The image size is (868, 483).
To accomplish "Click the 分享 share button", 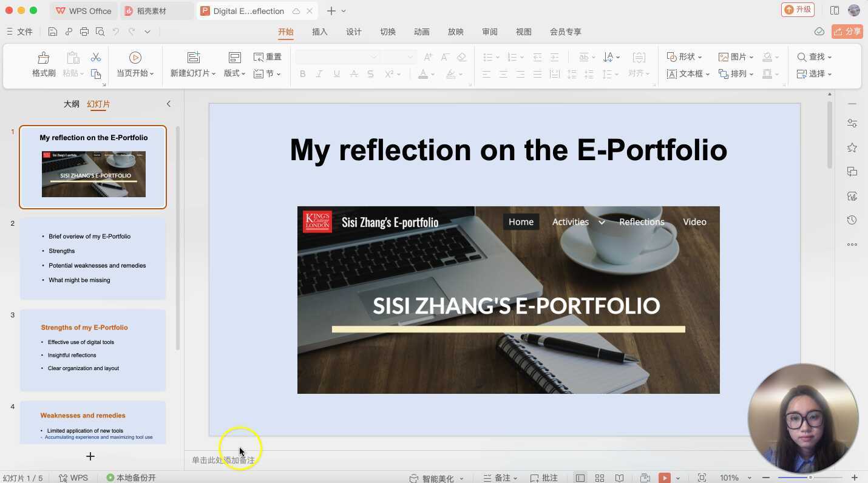I will point(847,31).
